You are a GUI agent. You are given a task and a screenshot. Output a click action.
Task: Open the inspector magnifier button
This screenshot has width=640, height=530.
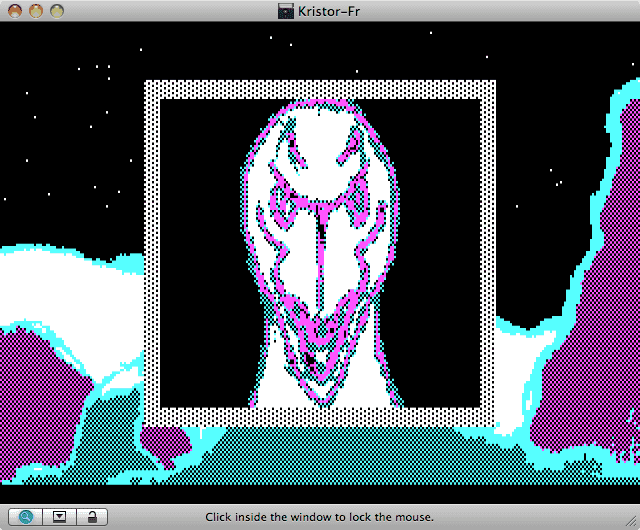pyautogui.click(x=25, y=517)
